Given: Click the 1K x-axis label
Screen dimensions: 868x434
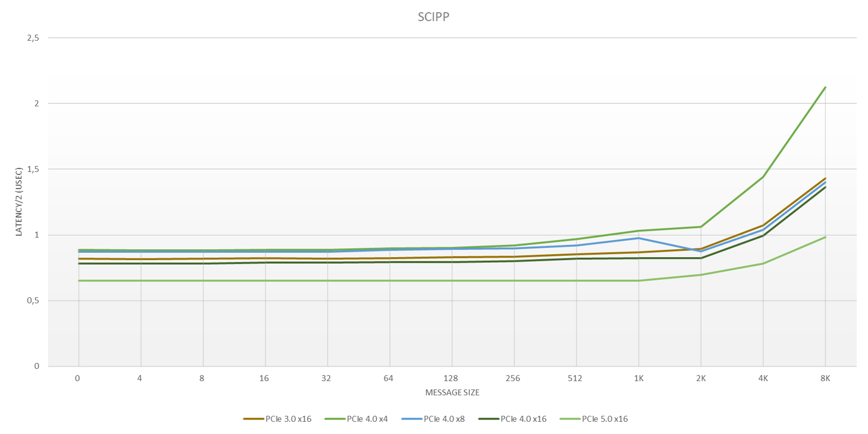Looking at the screenshot, I should [x=638, y=378].
